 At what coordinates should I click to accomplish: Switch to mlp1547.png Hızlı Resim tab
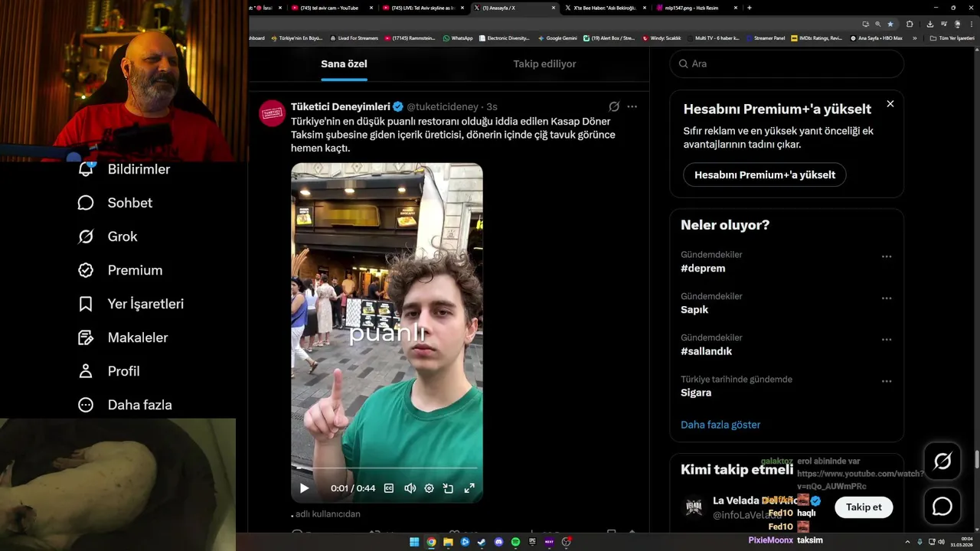click(x=695, y=8)
